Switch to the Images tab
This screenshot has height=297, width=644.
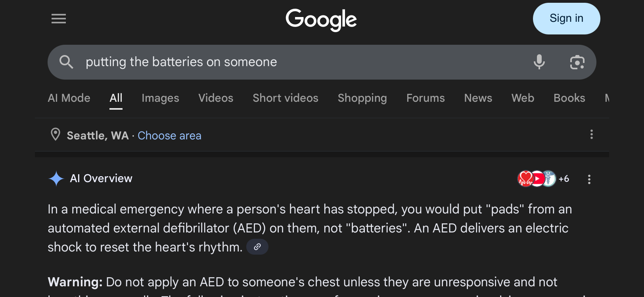pyautogui.click(x=160, y=98)
